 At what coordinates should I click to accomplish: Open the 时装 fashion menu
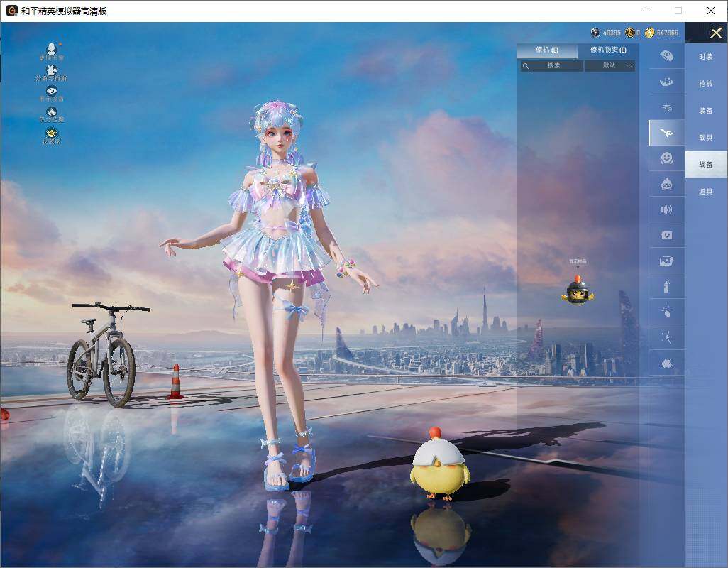click(x=706, y=57)
